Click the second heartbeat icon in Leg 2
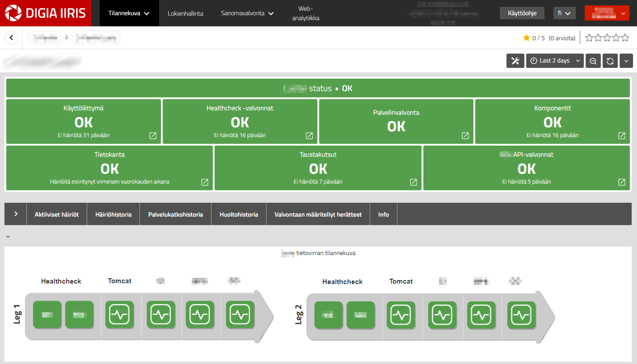Screen dimensions: 637x364 [x=442, y=315]
